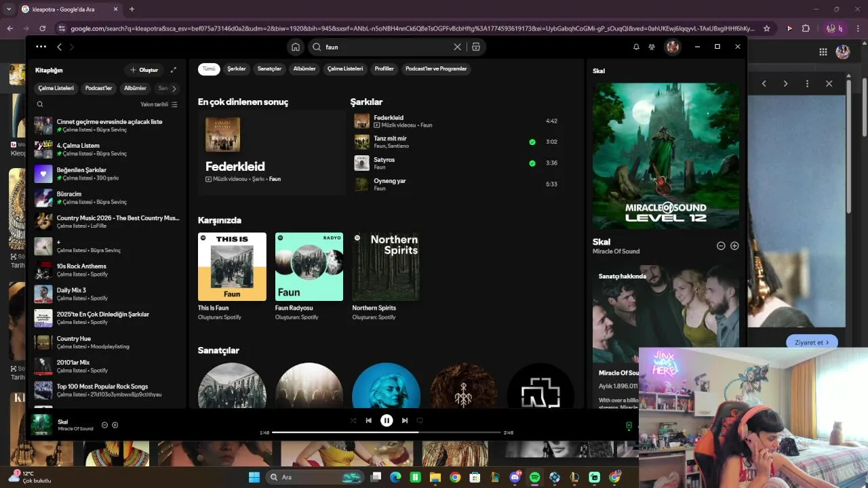Open the Spotify three-dots menu
Viewport: 868px width, 488px height.
pyautogui.click(x=41, y=47)
